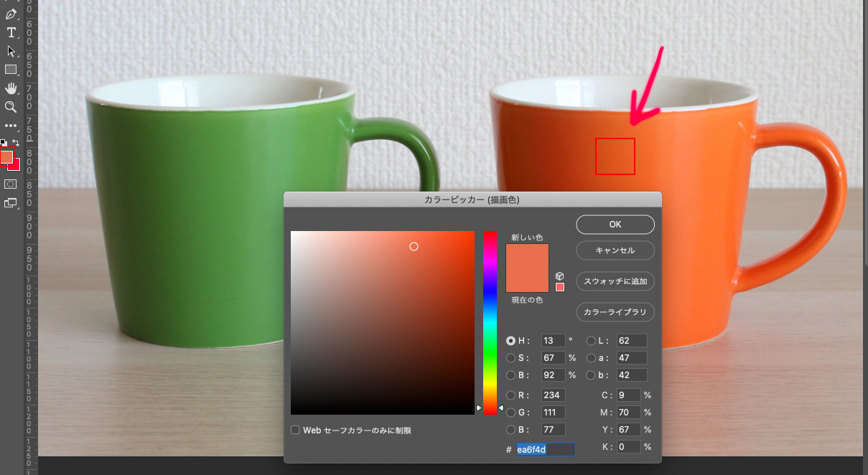Click the R value field showing 234
Image resolution: width=868 pixels, height=475 pixels.
tap(553, 395)
